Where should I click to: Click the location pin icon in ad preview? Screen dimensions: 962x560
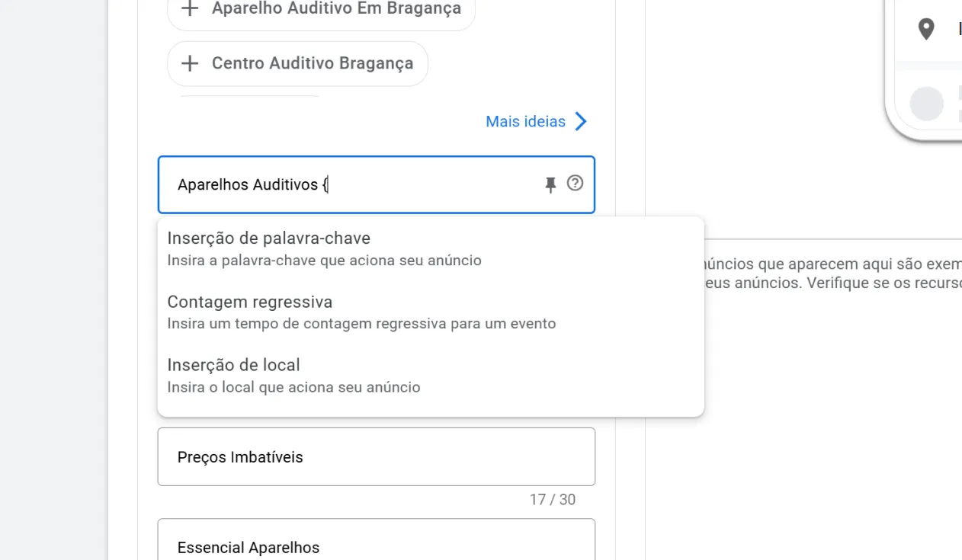tap(926, 30)
